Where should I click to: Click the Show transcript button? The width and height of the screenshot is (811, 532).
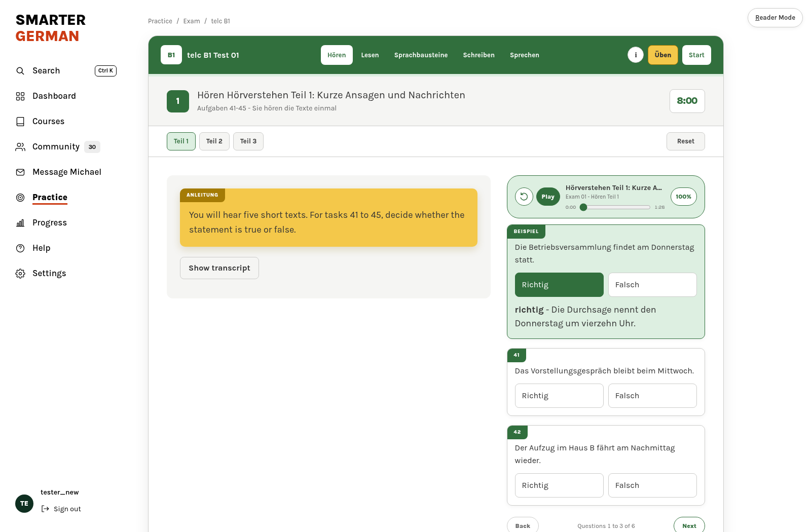coord(219,268)
